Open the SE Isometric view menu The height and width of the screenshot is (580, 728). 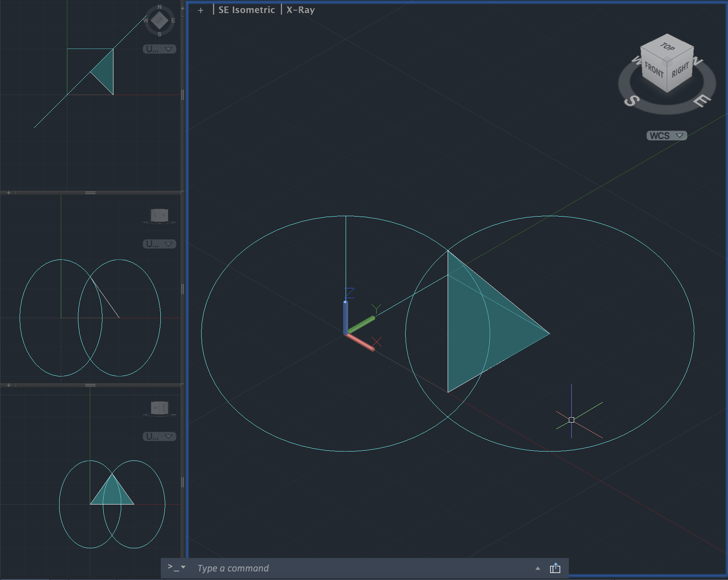pos(246,10)
